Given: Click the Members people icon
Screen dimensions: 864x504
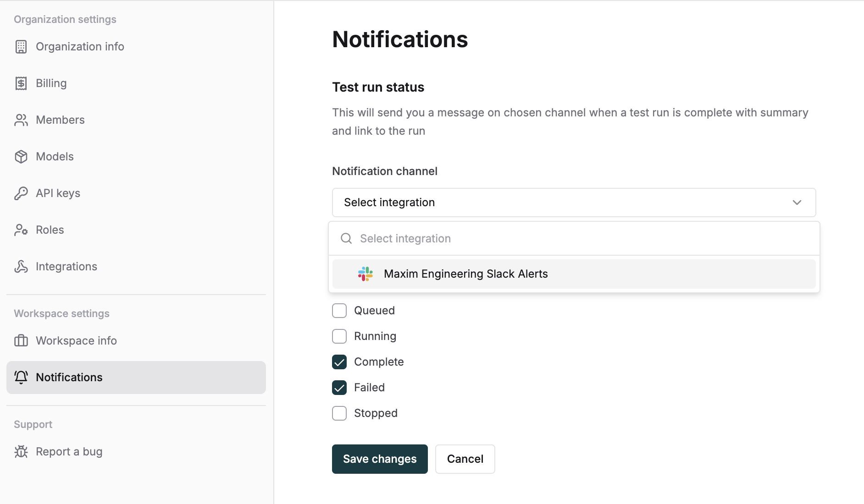Looking at the screenshot, I should [21, 120].
